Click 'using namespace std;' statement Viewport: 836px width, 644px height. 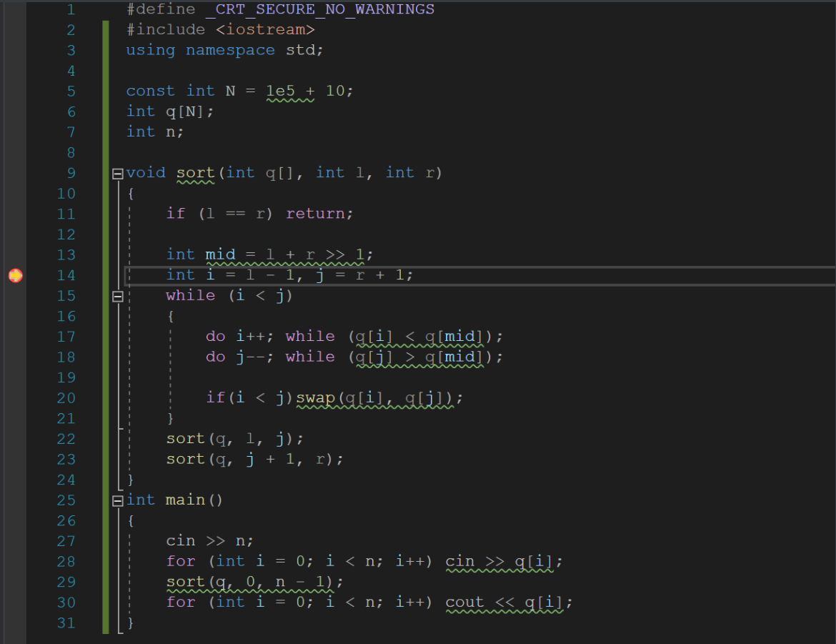(x=224, y=50)
